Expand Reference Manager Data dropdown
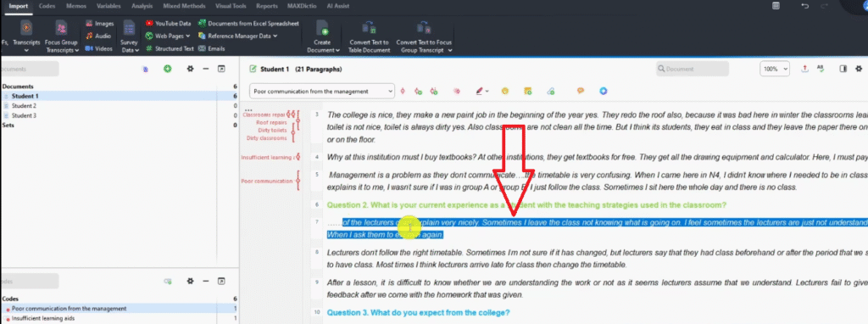Image resolution: width=868 pixels, height=324 pixels. click(x=237, y=36)
